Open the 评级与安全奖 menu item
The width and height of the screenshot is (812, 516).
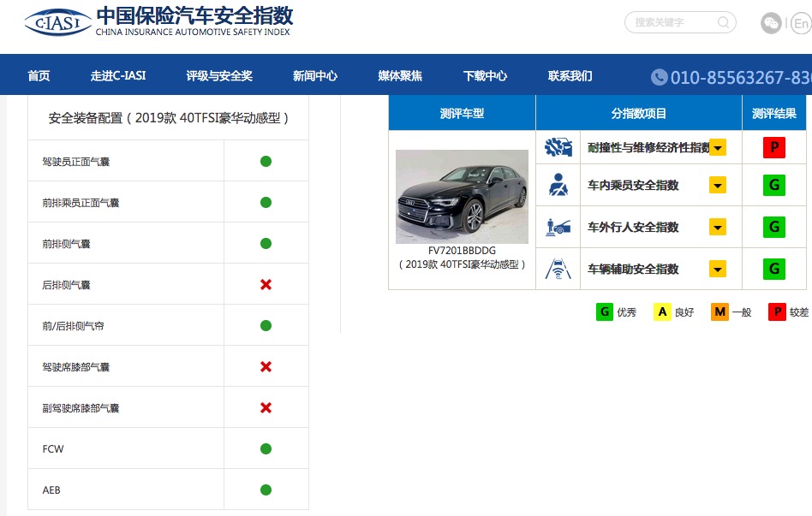pos(219,76)
